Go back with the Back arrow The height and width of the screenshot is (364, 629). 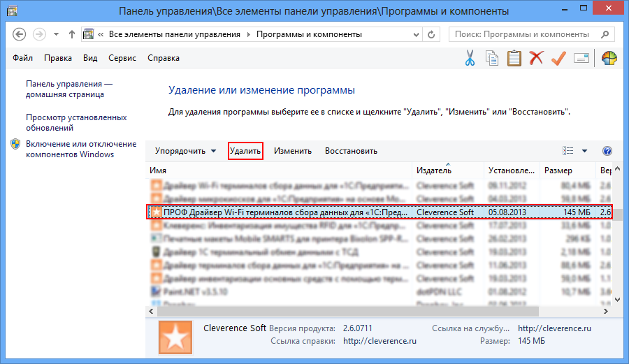coord(20,34)
